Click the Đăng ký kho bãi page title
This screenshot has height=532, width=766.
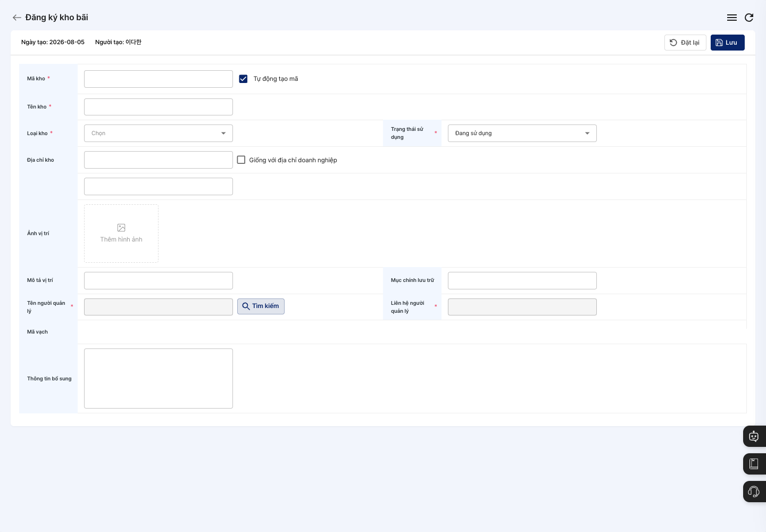(x=56, y=18)
